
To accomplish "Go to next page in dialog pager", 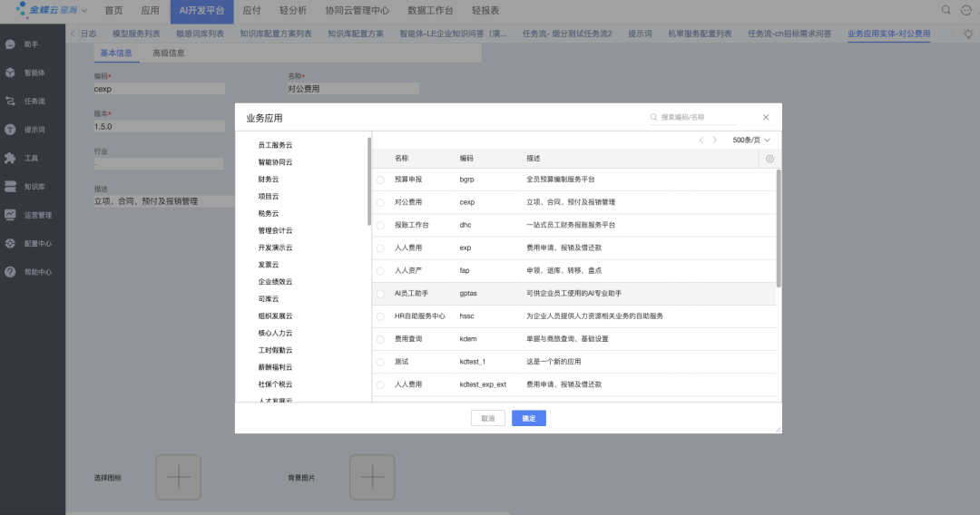I will [x=715, y=141].
